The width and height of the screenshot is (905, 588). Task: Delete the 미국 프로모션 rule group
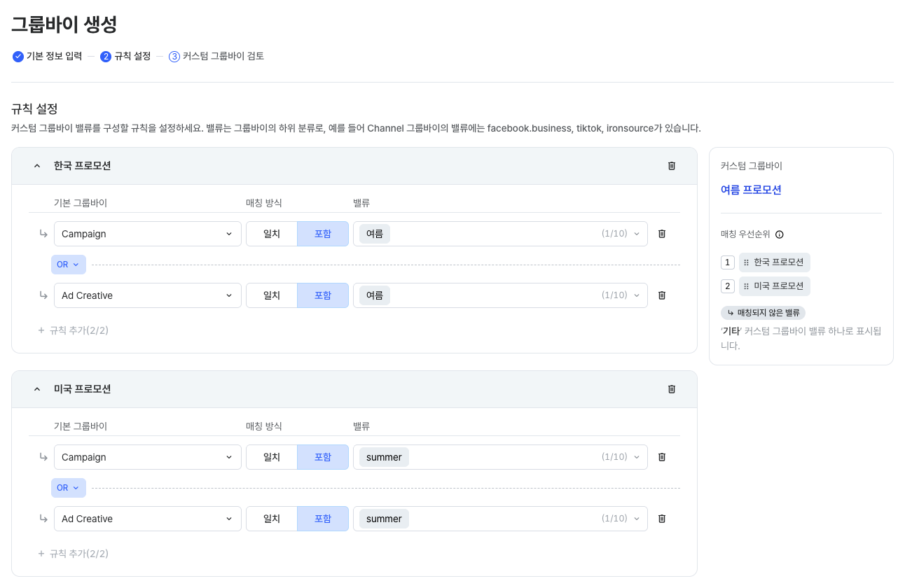pyautogui.click(x=672, y=389)
